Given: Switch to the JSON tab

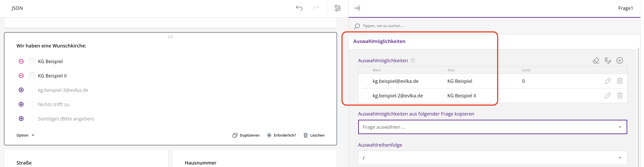Looking at the screenshot, I should pyautogui.click(x=17, y=8).
